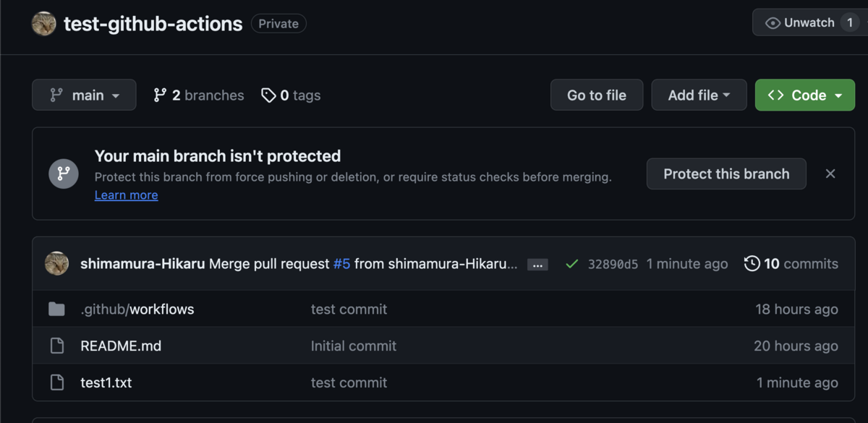The width and height of the screenshot is (868, 423).
Task: Click the 20 hours ago timestamp
Action: tap(796, 346)
